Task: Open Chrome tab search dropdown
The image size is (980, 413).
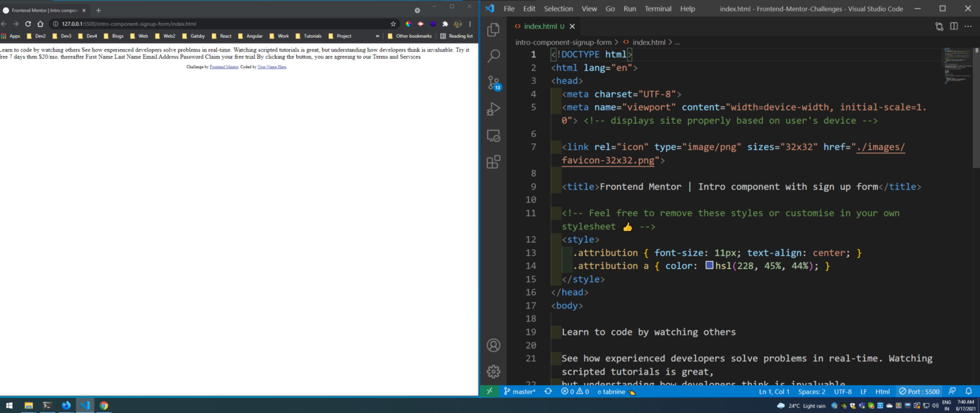Action: [417, 10]
